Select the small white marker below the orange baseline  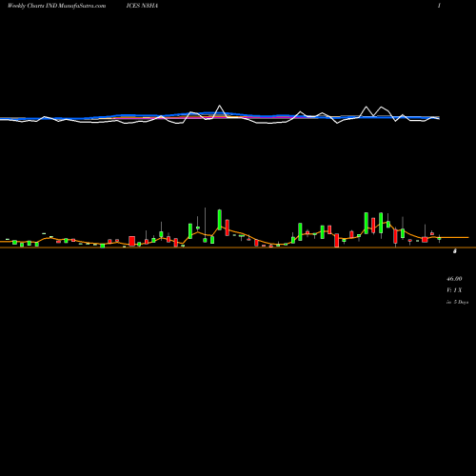coord(455,251)
